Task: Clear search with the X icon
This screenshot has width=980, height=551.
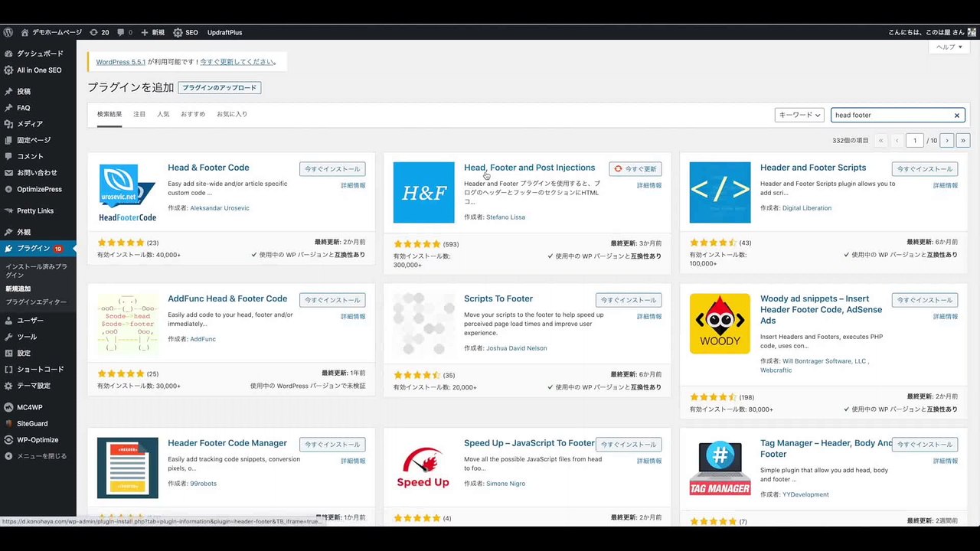Action: [956, 116]
